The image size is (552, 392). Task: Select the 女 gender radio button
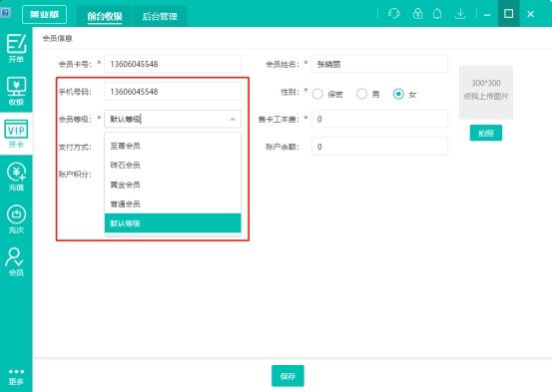click(398, 94)
